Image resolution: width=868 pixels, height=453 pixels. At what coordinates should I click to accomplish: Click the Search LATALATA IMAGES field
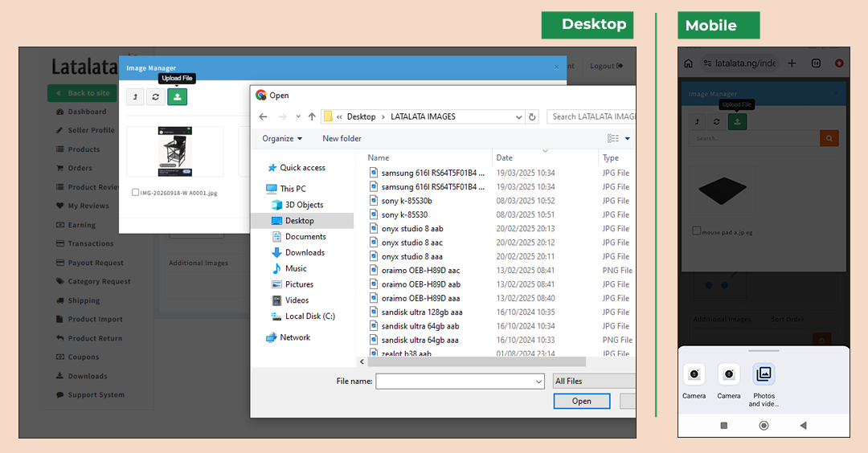pos(592,116)
